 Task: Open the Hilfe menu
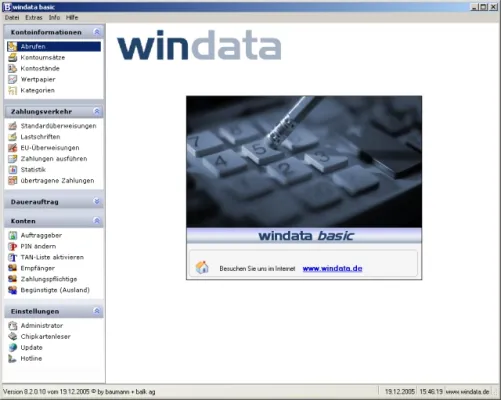[x=72, y=18]
